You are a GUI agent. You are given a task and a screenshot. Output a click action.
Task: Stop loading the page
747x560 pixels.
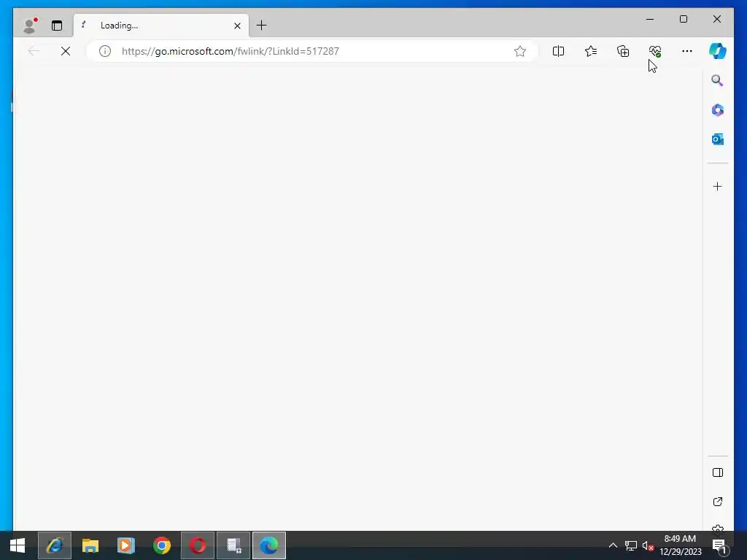(66, 51)
